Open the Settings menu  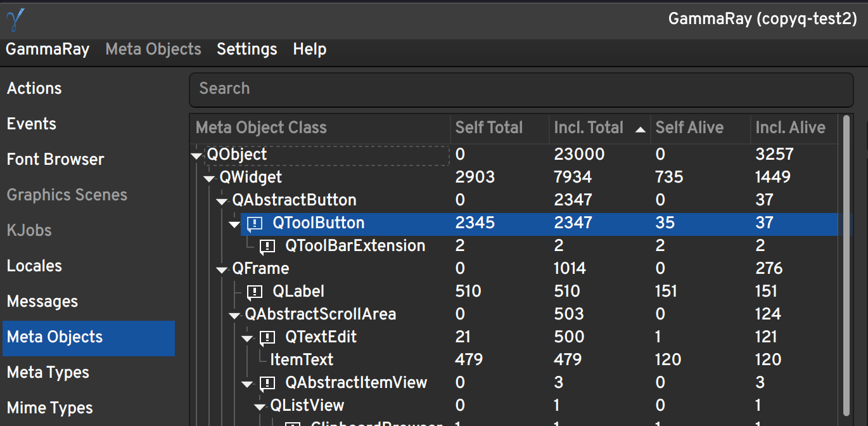click(x=247, y=49)
